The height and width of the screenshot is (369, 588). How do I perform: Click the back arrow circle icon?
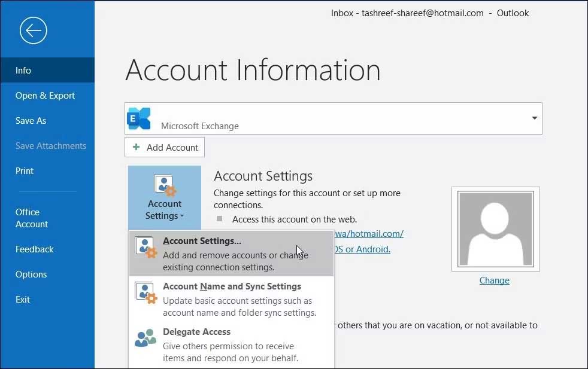33,31
